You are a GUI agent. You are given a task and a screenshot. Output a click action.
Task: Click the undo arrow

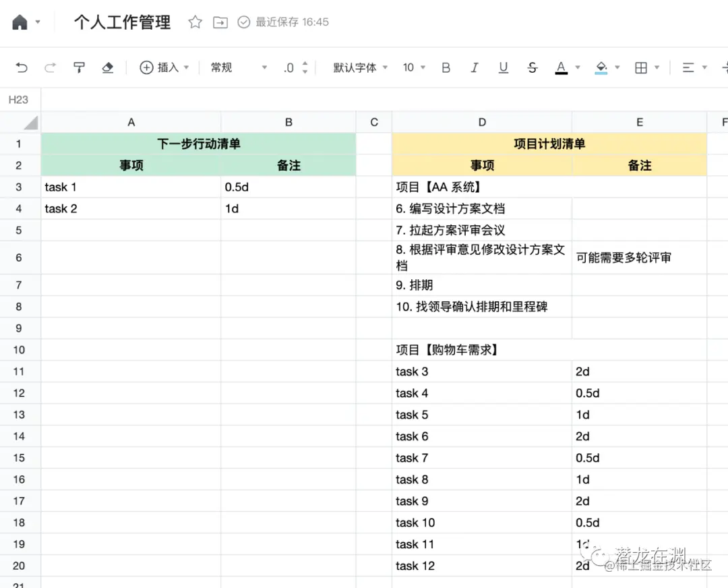22,68
